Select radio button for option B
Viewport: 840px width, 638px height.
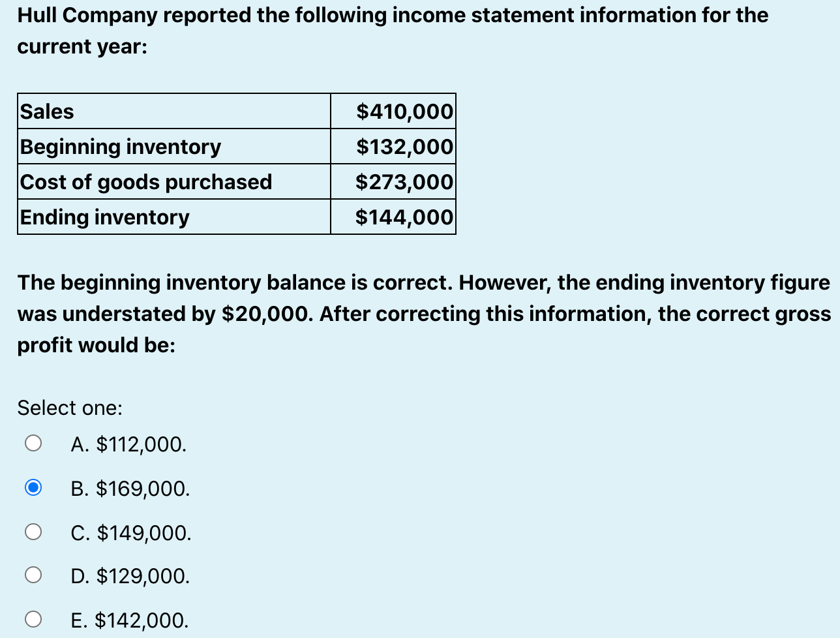click(33, 487)
